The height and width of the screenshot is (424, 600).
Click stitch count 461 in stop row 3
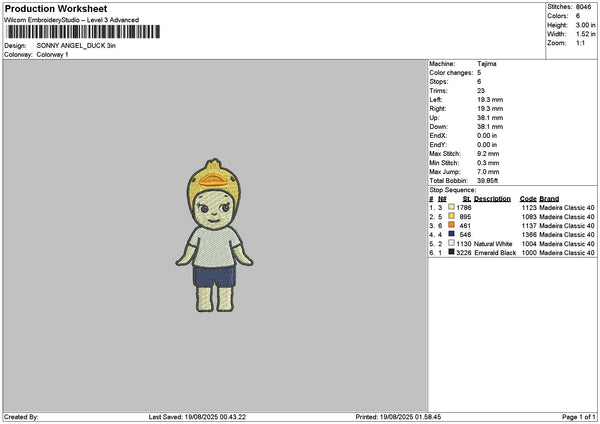(x=465, y=226)
